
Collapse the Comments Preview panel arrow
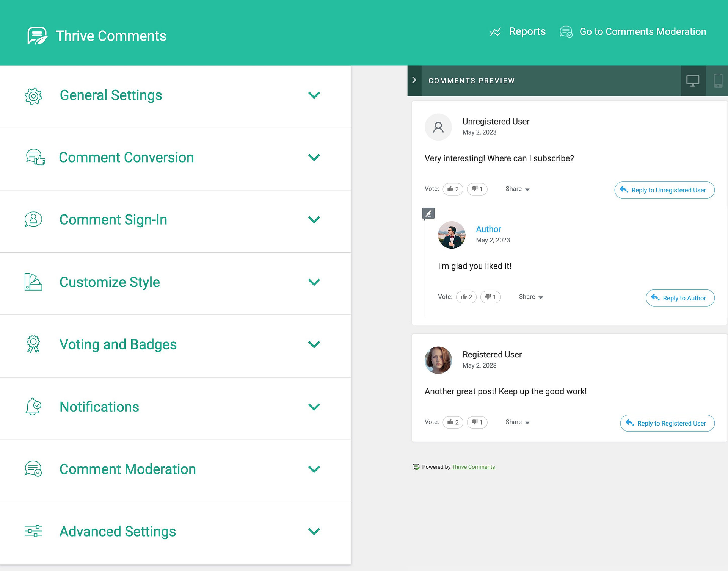click(x=415, y=80)
